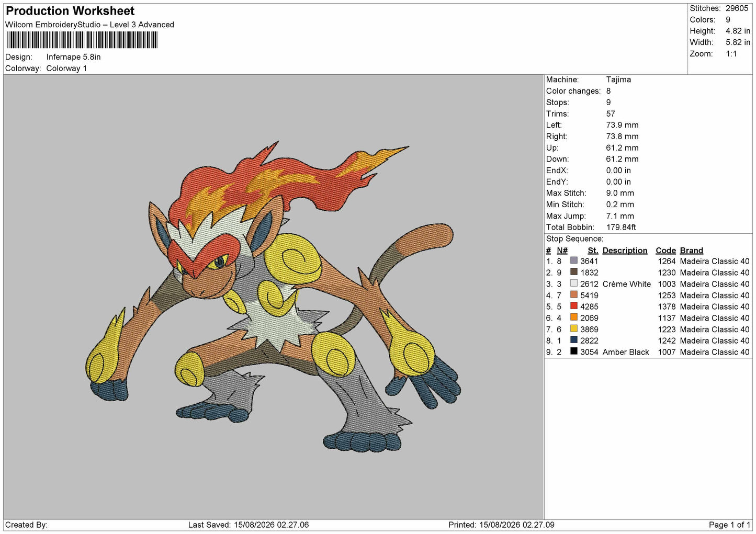Click the Max Jump value '7.1 mm'
The image size is (756, 534).
click(x=620, y=216)
